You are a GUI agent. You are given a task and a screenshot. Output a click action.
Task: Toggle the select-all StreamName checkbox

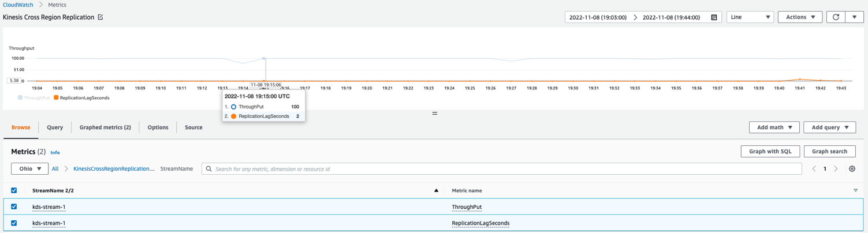pos(14,190)
